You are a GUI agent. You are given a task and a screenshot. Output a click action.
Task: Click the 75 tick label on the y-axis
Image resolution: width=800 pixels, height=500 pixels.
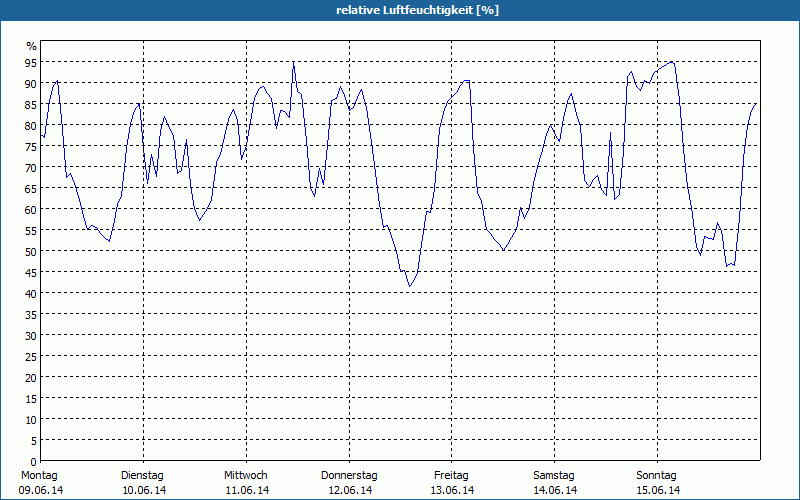[31, 146]
